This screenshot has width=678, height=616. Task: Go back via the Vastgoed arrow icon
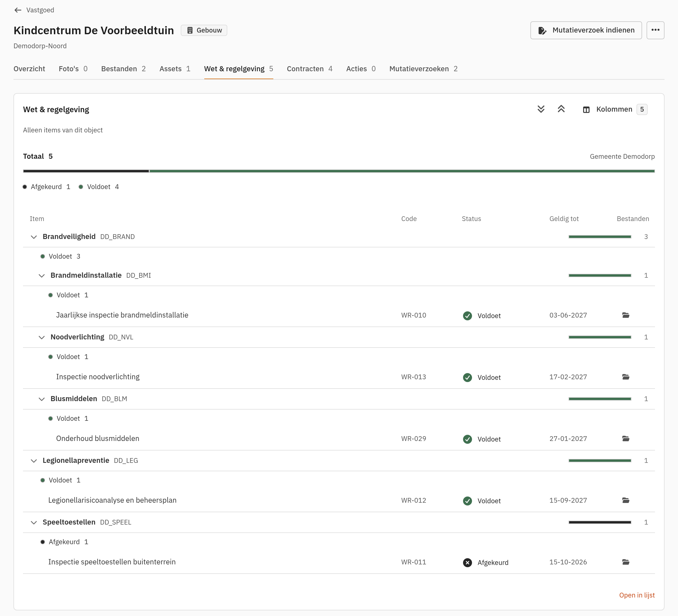pyautogui.click(x=18, y=10)
